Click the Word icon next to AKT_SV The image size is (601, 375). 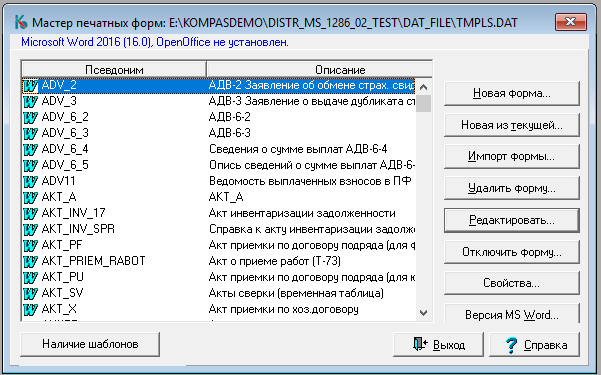30,293
